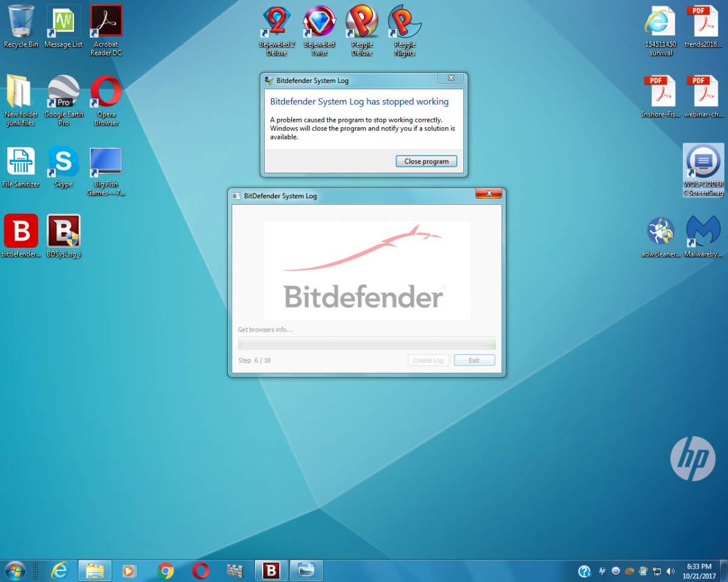The image size is (728, 582).
Task: Open the clock showing 6:33 PM
Action: tap(699, 570)
